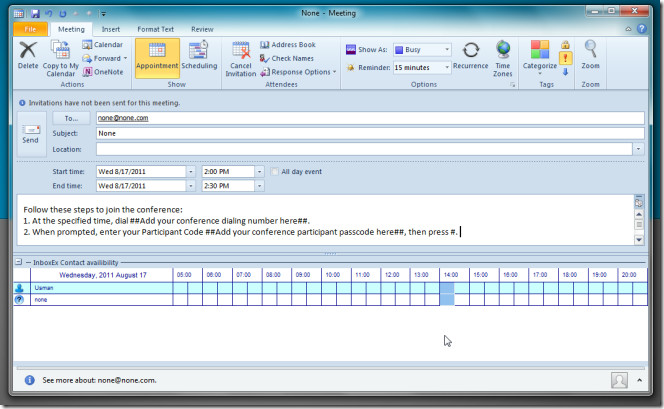Image resolution: width=664 pixels, height=409 pixels.
Task: Set High Importance with exclamation icon
Action: pyautogui.click(x=565, y=58)
